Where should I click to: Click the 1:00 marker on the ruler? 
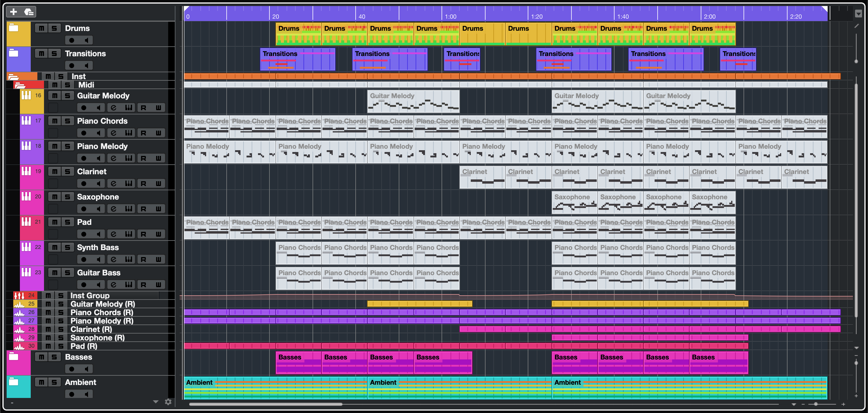pos(450,17)
